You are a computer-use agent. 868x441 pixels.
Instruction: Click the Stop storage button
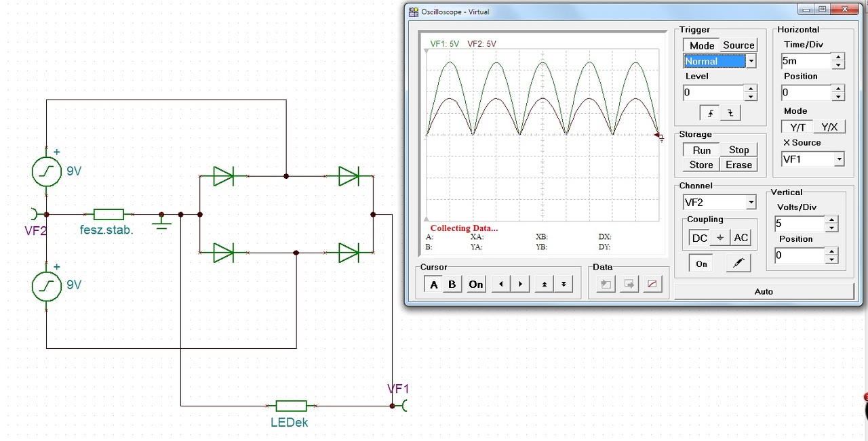click(x=738, y=150)
